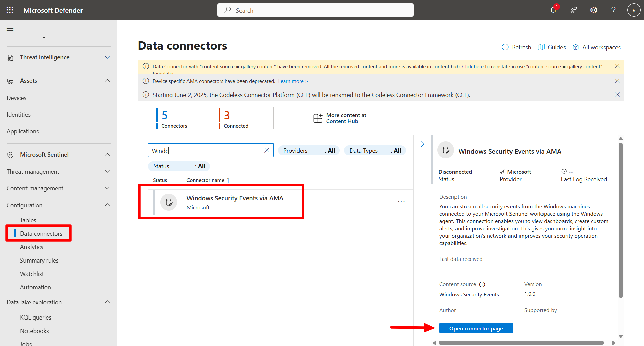Open Automation under Configuration
This screenshot has width=644, height=346.
tap(36, 287)
